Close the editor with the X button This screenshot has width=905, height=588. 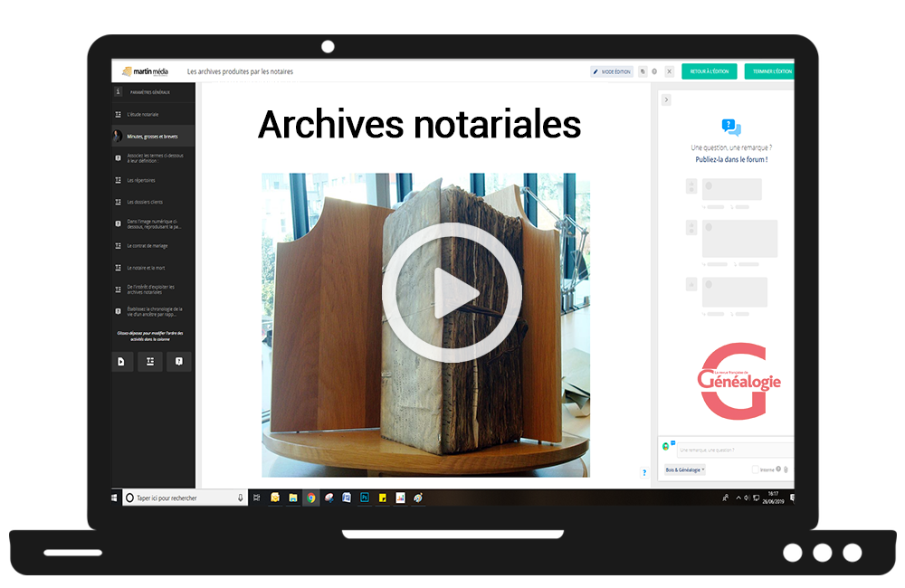[670, 71]
